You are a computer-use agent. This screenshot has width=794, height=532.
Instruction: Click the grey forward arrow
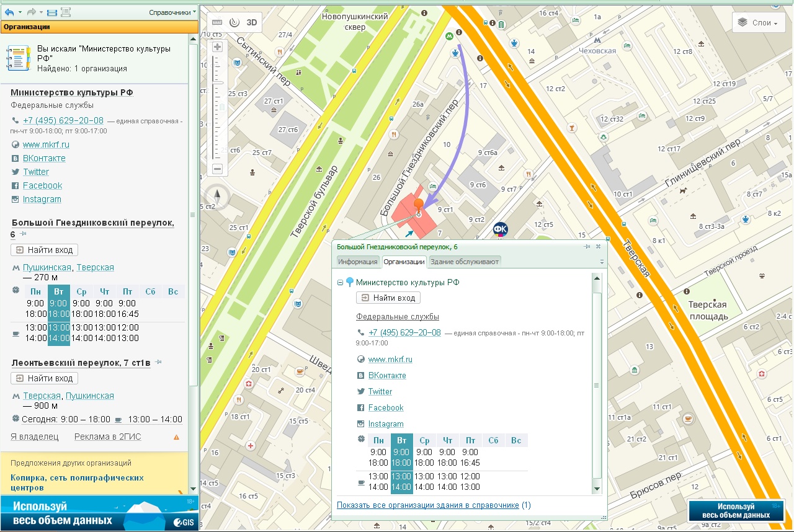tap(31, 12)
